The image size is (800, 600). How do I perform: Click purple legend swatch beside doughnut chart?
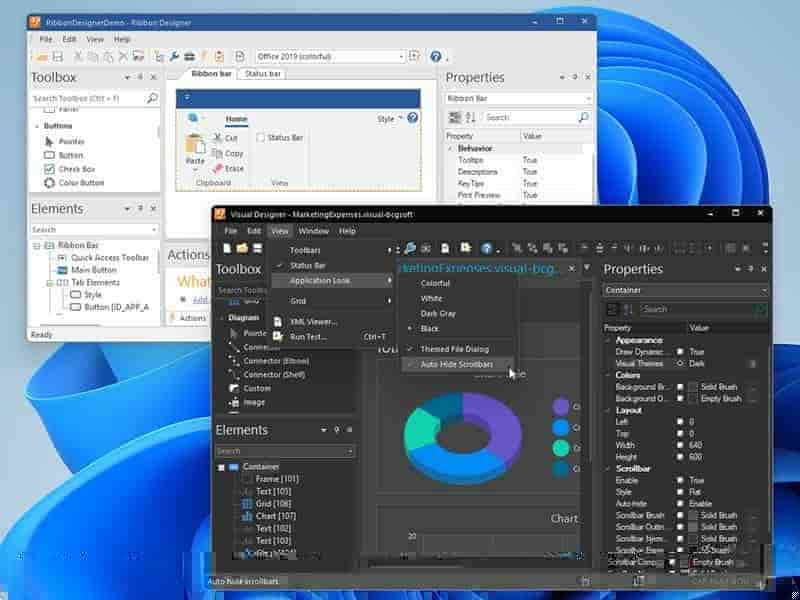point(561,407)
